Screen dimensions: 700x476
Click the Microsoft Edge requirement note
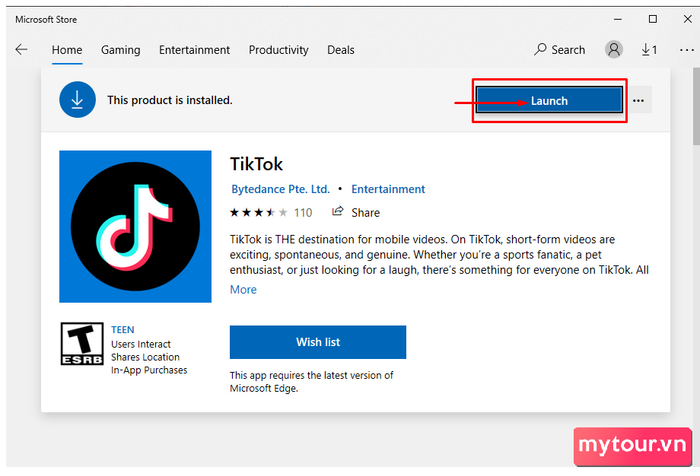[312, 382]
